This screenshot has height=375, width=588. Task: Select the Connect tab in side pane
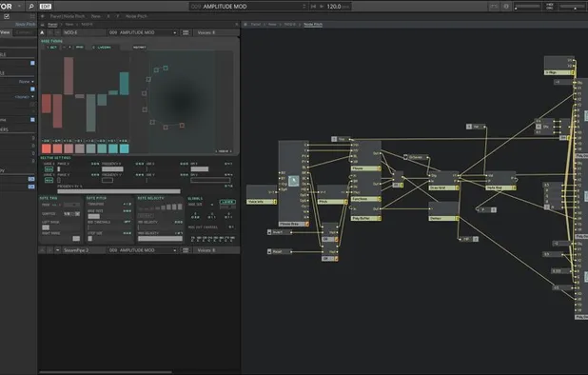coord(24,32)
